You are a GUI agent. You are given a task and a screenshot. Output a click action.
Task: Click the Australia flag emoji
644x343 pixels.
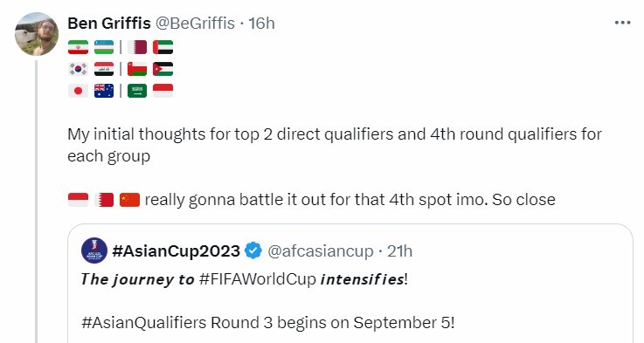click(x=104, y=91)
